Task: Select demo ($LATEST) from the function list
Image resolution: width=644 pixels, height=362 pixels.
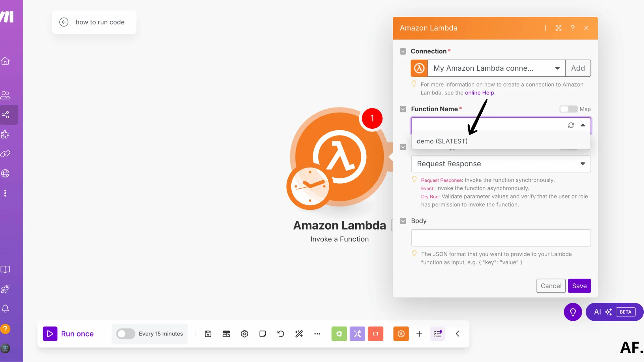Action: (x=442, y=141)
